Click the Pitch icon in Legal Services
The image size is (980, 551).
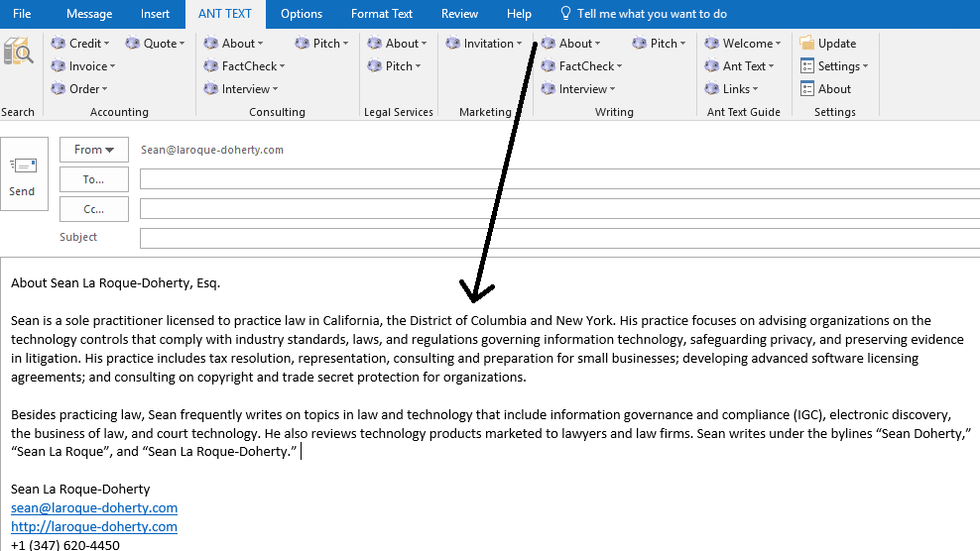[x=374, y=65]
